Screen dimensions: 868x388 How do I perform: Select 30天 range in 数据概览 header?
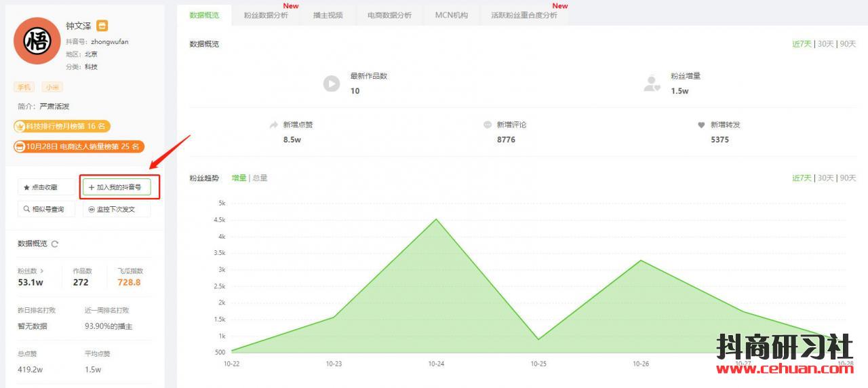click(825, 44)
